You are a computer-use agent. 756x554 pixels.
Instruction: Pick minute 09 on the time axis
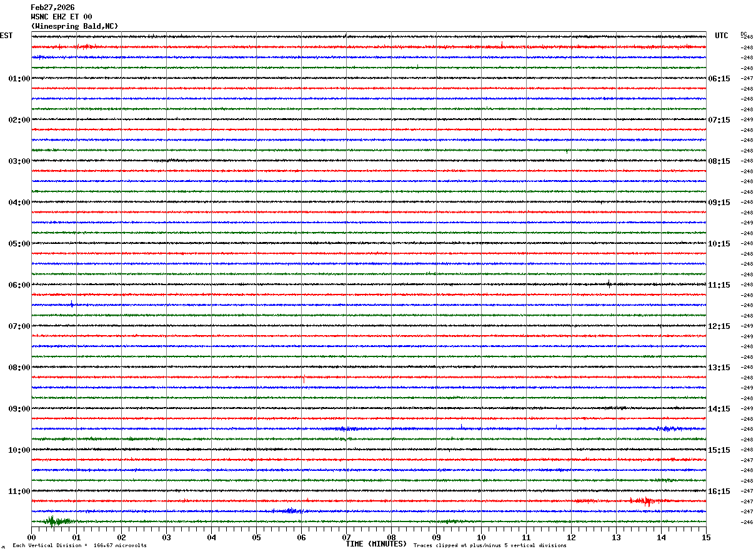(x=436, y=537)
